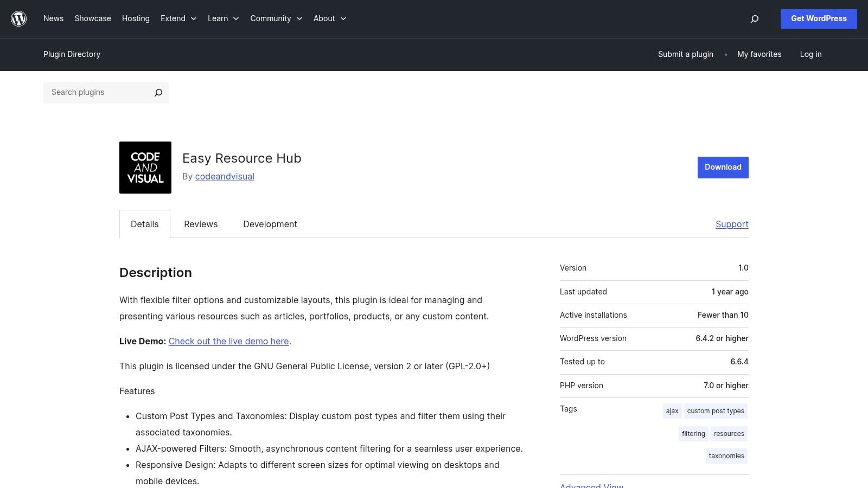
Task: Open the About dropdown
Action: point(329,18)
